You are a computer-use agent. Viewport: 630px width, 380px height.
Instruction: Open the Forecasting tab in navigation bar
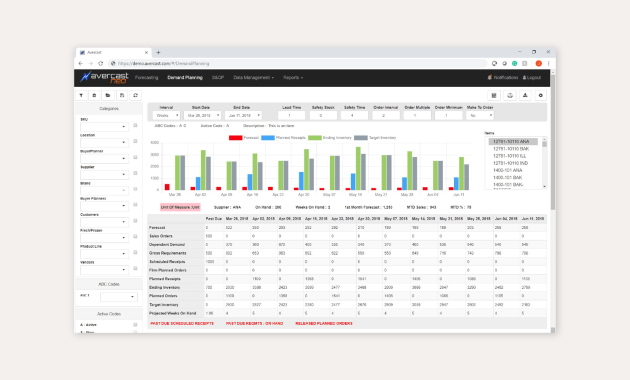point(147,78)
